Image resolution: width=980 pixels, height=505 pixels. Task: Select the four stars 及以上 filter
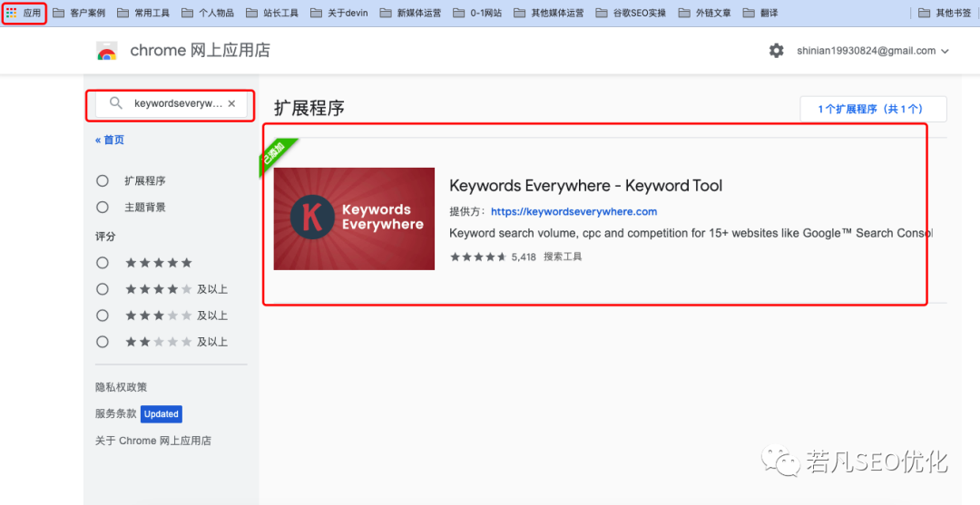coord(103,289)
